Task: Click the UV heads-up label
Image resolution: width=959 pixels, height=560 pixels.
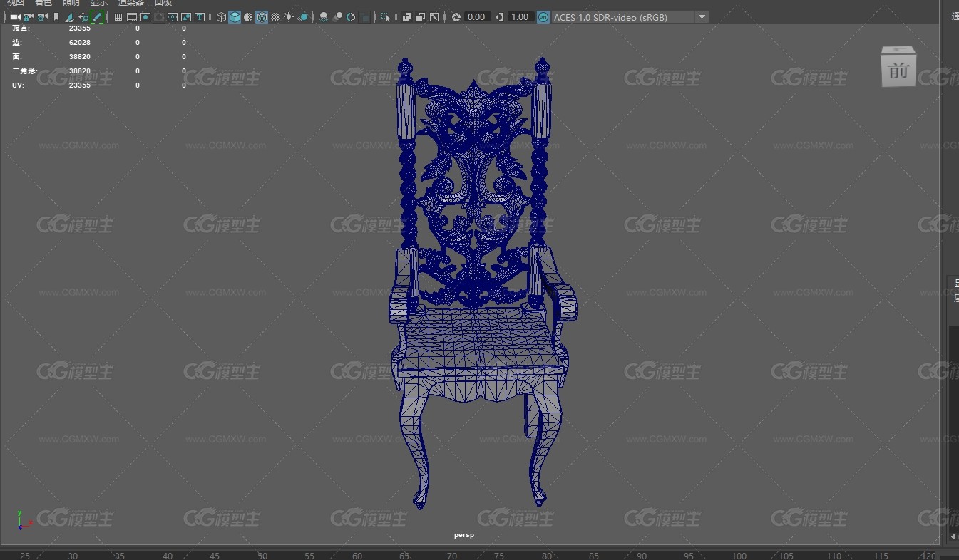Action: (x=17, y=85)
